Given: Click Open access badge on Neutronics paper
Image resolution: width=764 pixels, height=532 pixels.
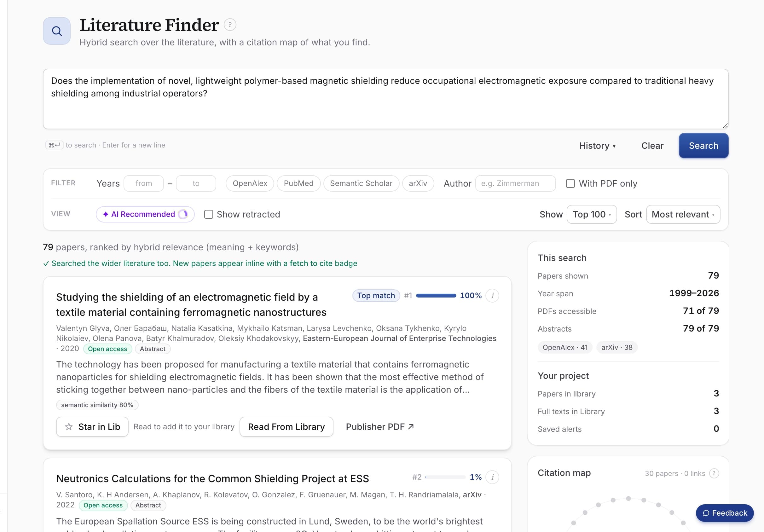Looking at the screenshot, I should coord(103,505).
